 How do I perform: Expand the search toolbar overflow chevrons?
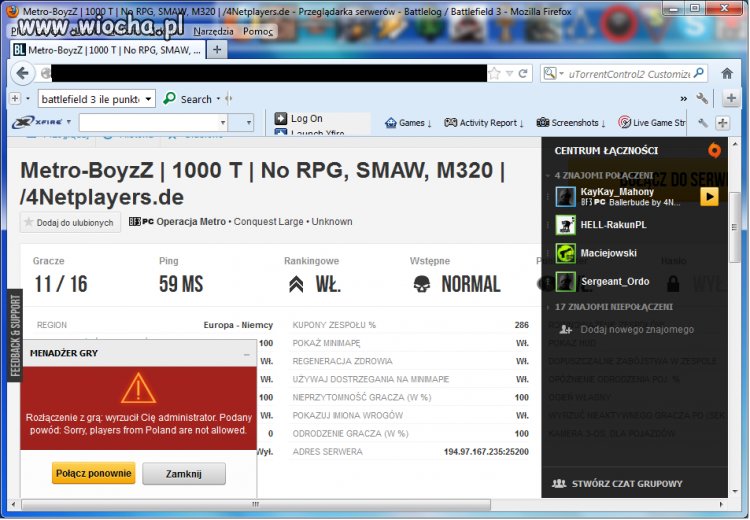(684, 99)
